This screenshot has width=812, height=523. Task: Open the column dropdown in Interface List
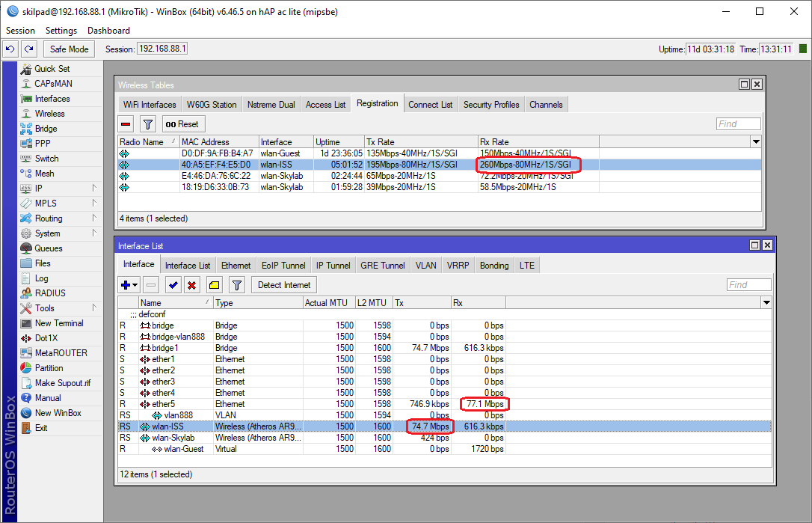pyautogui.click(x=766, y=303)
